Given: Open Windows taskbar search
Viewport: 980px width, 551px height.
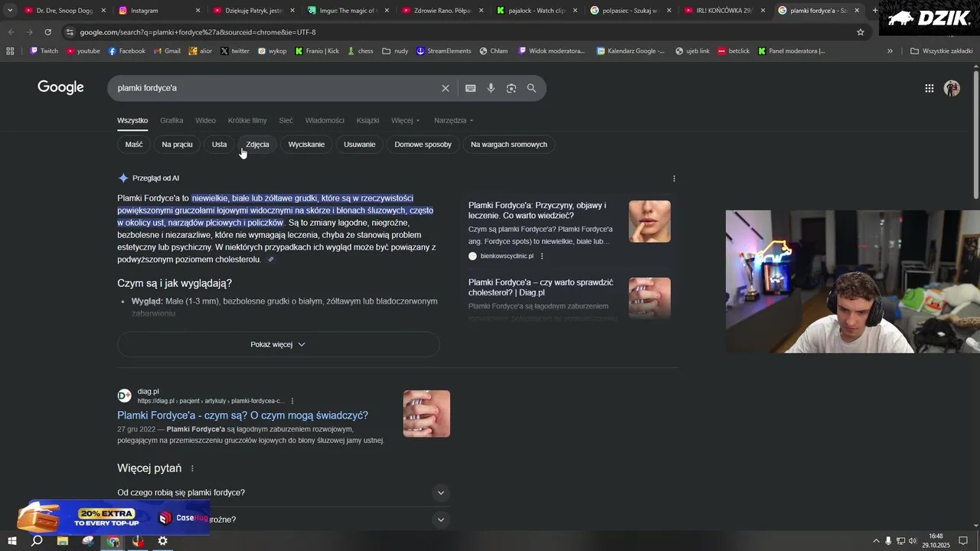Looking at the screenshot, I should [x=37, y=541].
